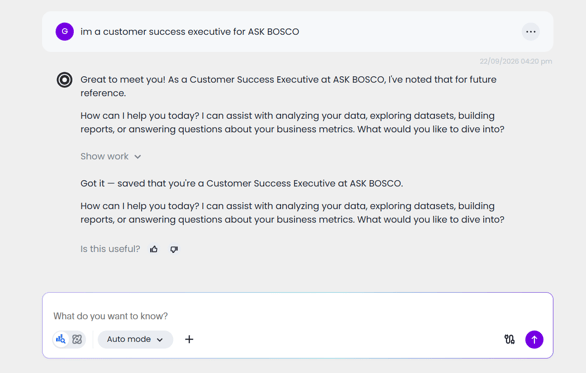The image size is (586, 373).
Task: Open the Auto mode dropdown
Action: pos(135,339)
